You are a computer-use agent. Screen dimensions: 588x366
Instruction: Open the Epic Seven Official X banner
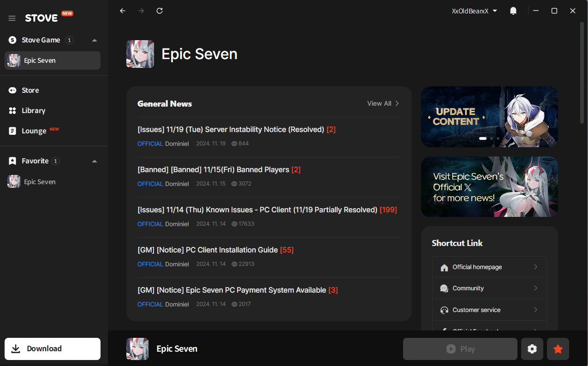489,186
